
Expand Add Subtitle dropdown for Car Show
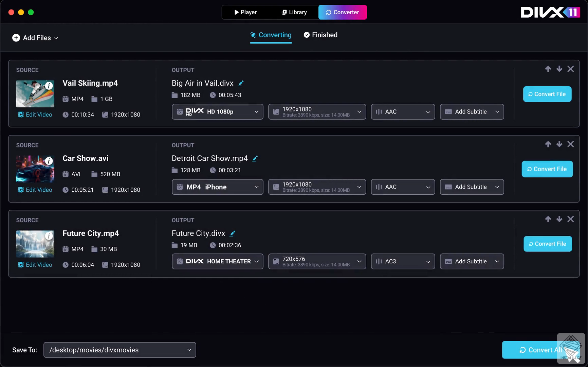[472, 187]
